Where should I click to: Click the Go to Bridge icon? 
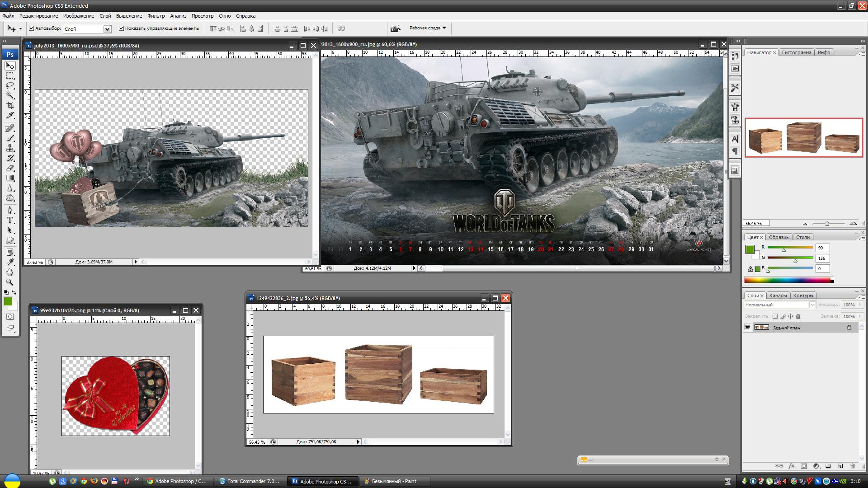396,28
